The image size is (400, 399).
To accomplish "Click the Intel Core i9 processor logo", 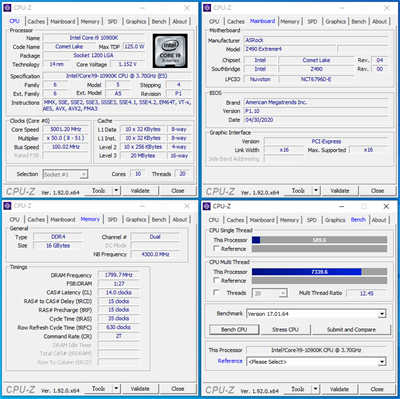I will tap(170, 51).
